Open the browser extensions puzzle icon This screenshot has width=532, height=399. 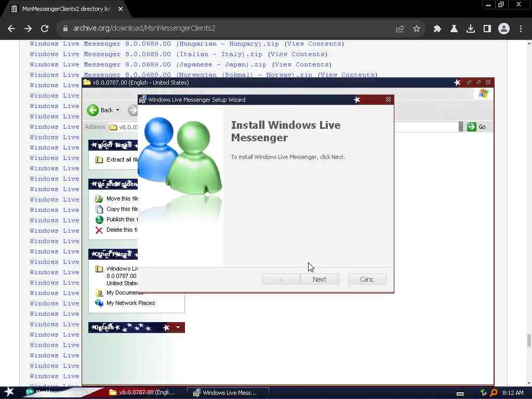tap(437, 29)
